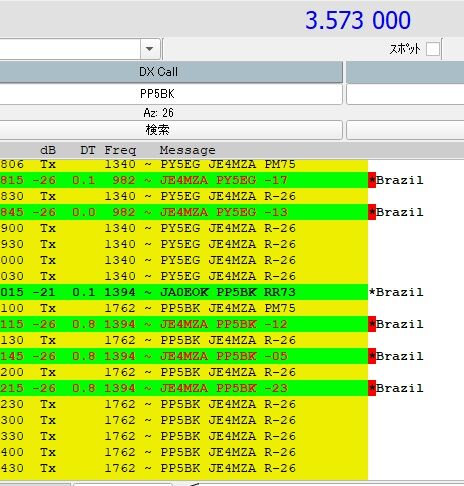Select row JA0EOK PP5BK RR73

184,292
